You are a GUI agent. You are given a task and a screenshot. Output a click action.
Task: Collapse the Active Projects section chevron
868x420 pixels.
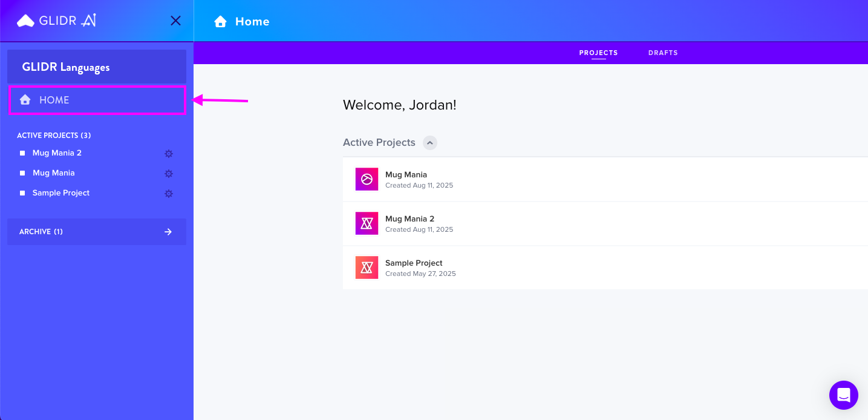pyautogui.click(x=429, y=143)
